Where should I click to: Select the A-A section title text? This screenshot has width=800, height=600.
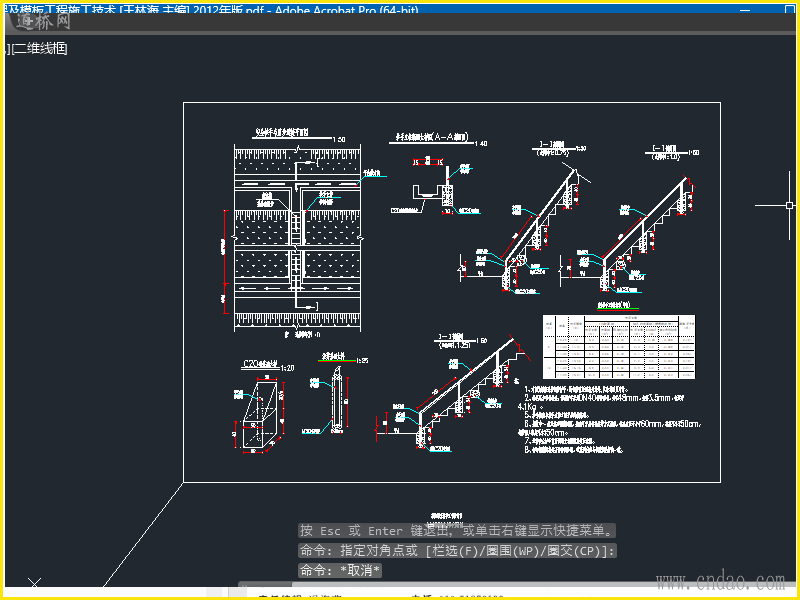click(432, 137)
